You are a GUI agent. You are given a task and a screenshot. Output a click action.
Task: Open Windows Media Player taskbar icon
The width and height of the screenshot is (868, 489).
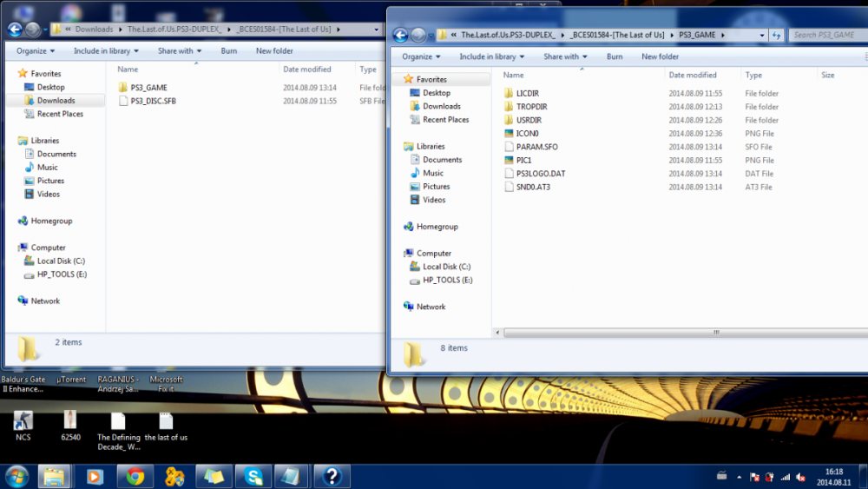(95, 476)
